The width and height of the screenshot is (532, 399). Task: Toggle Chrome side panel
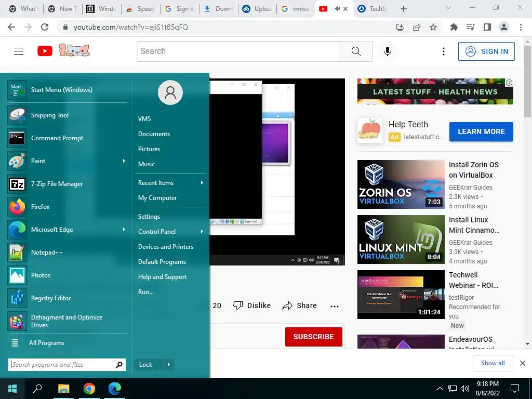(x=487, y=27)
